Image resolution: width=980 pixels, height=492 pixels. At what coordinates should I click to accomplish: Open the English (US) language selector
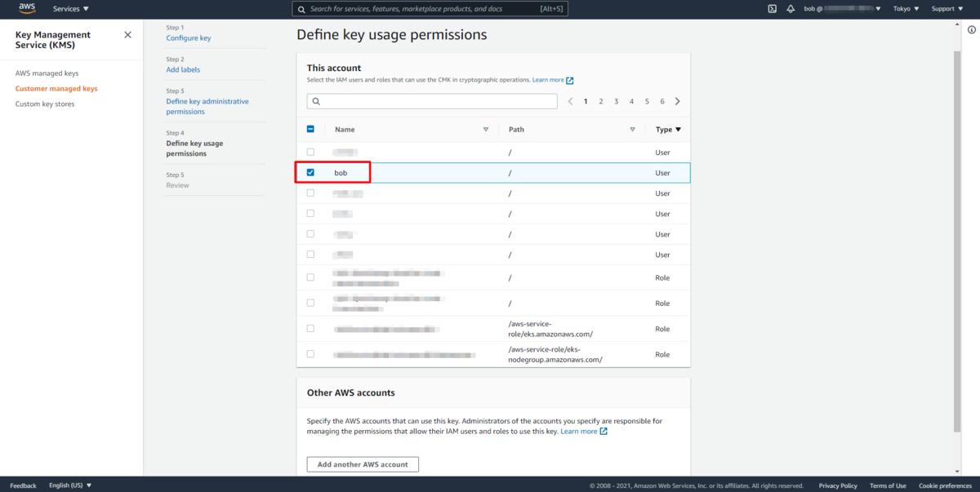(70, 485)
